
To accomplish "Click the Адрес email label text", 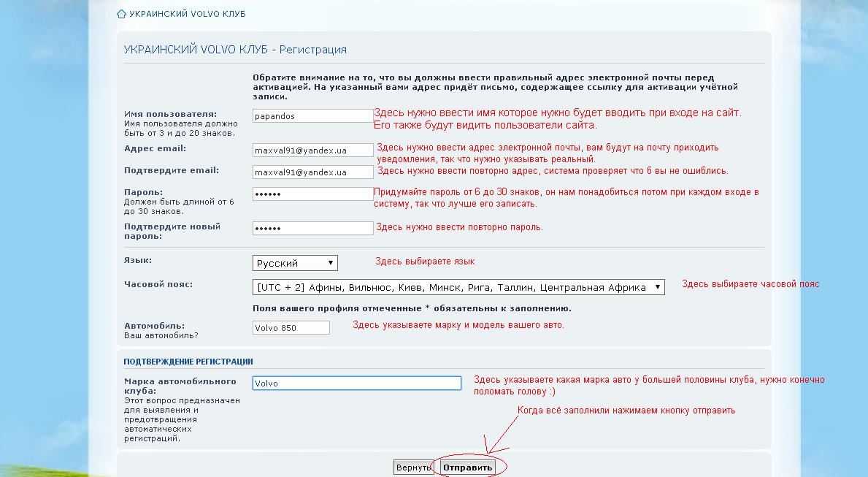I will coord(155,148).
